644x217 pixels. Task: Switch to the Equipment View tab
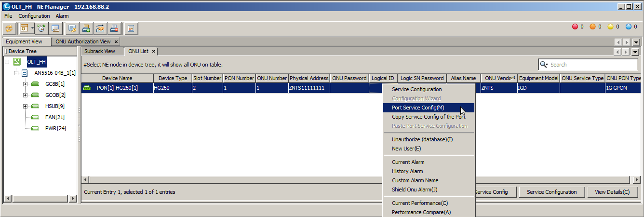(x=24, y=42)
